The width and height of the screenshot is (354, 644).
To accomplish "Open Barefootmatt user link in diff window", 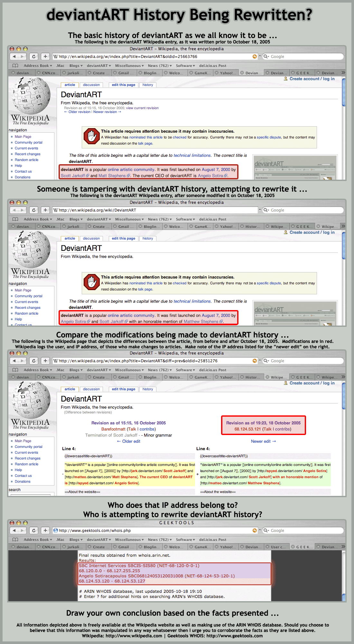I will pyautogui.click(x=113, y=429).
